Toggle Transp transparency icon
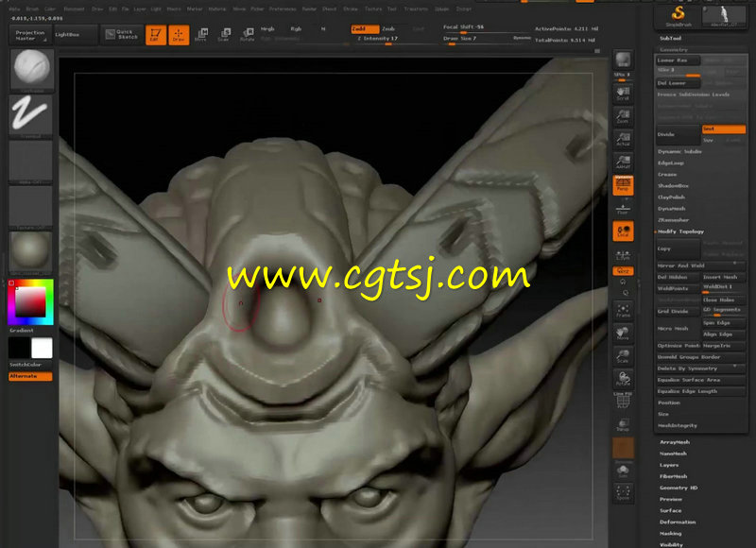The height and width of the screenshot is (548, 756). coord(623,424)
